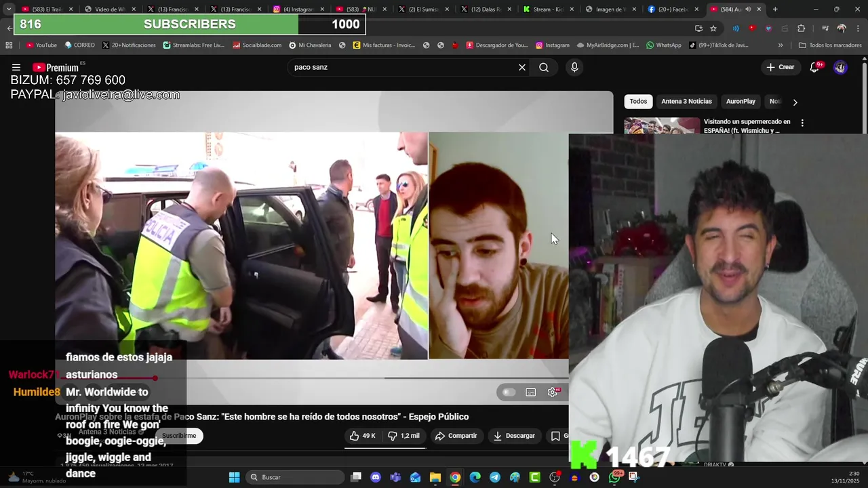The image size is (868, 488).
Task: Open the YouTube account avatar menu
Action: (840, 67)
